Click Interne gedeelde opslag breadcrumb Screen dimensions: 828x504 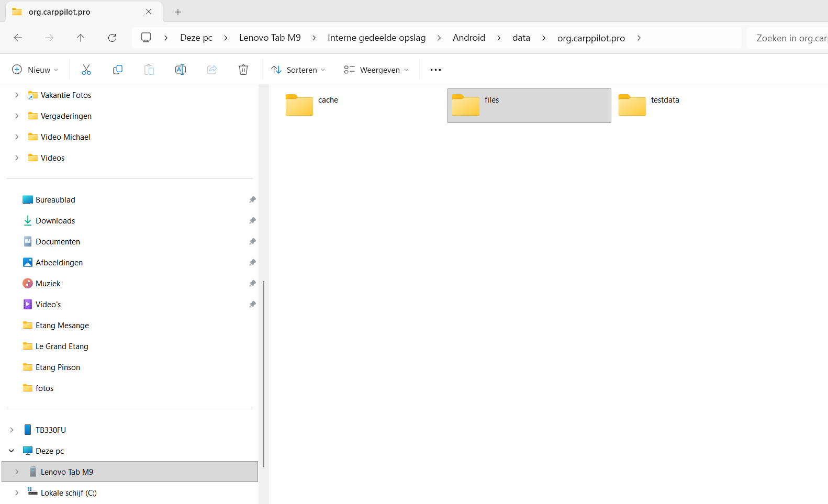point(376,38)
